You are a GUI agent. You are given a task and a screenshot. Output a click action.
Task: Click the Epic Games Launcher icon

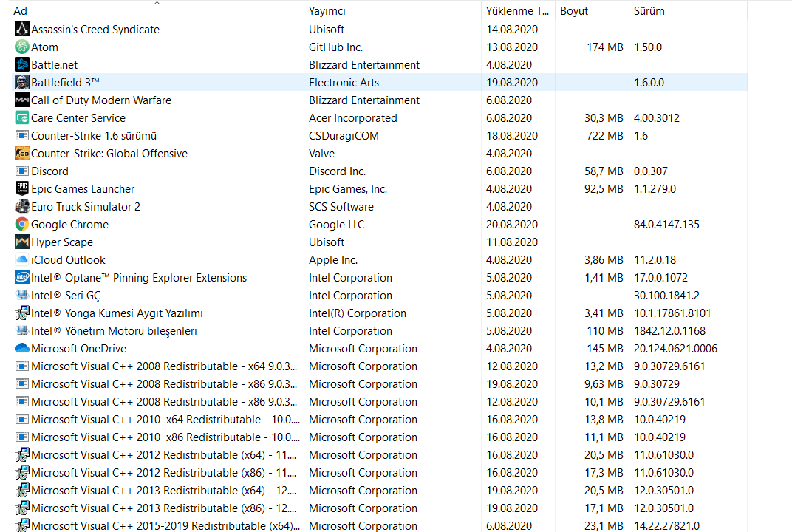(x=21, y=189)
